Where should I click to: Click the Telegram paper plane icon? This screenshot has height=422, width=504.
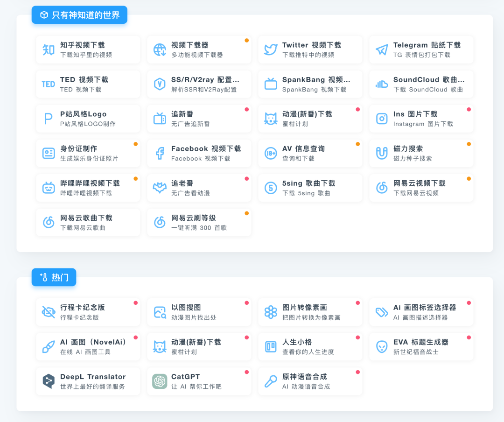pos(382,50)
